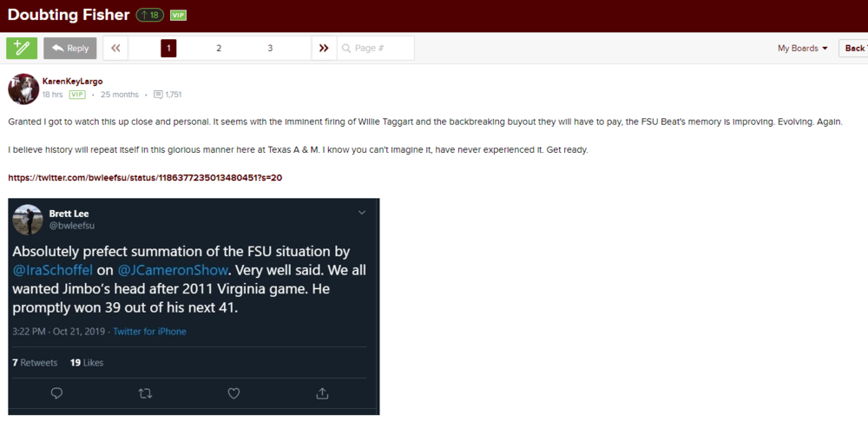868x422 pixels.
Task: Open KarenKeyLargo's user profile link
Action: click(72, 82)
